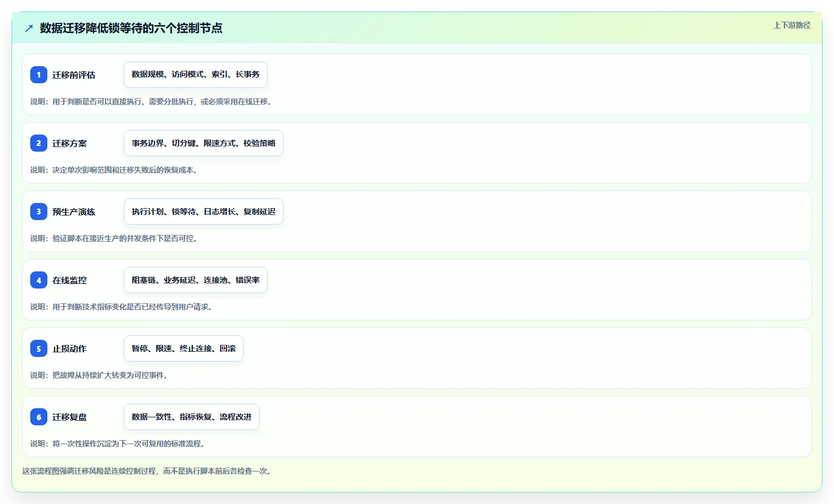834x504 pixels.
Task: Click step number badge 4
Action: [39, 280]
